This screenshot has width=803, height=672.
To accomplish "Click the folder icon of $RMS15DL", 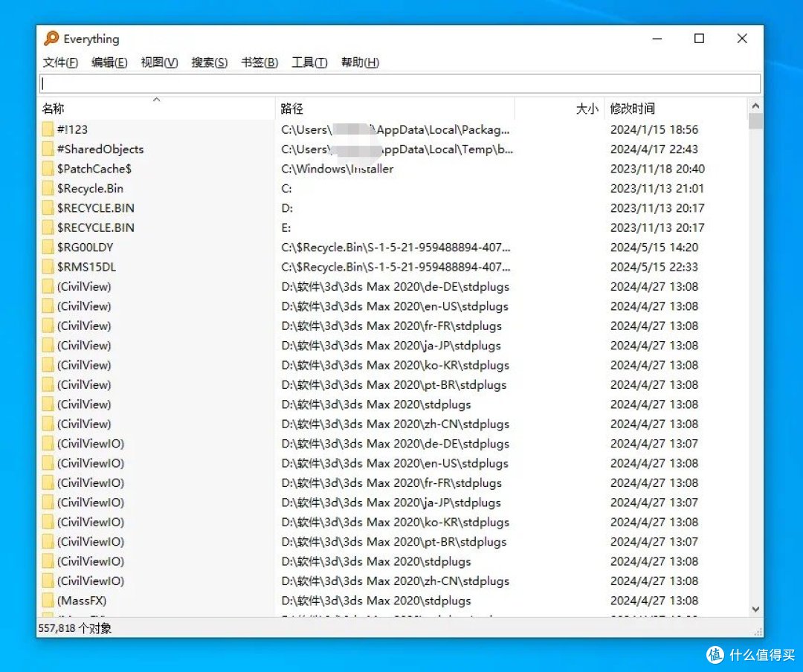I will (x=48, y=267).
